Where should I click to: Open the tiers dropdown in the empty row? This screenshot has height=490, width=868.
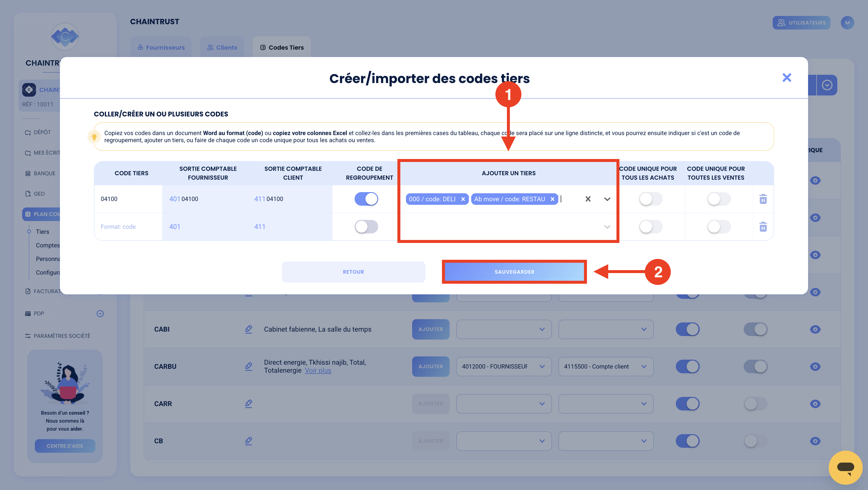point(607,227)
